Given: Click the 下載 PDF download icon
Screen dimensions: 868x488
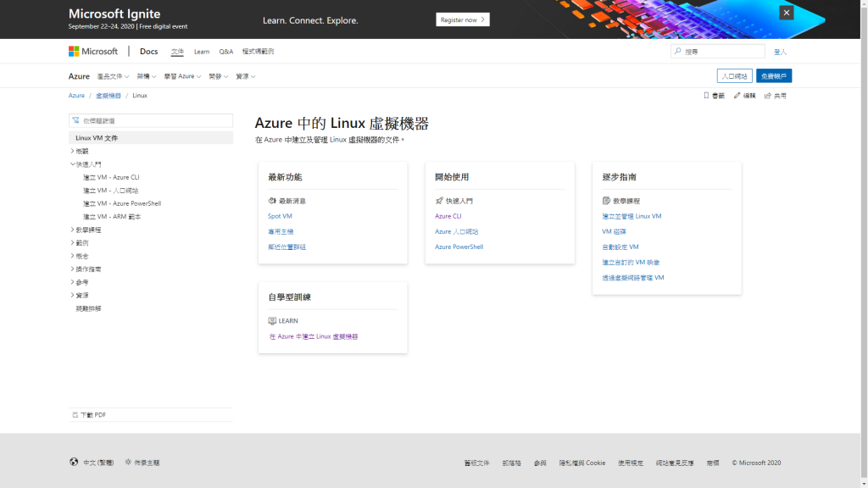Looking at the screenshot, I should point(75,414).
